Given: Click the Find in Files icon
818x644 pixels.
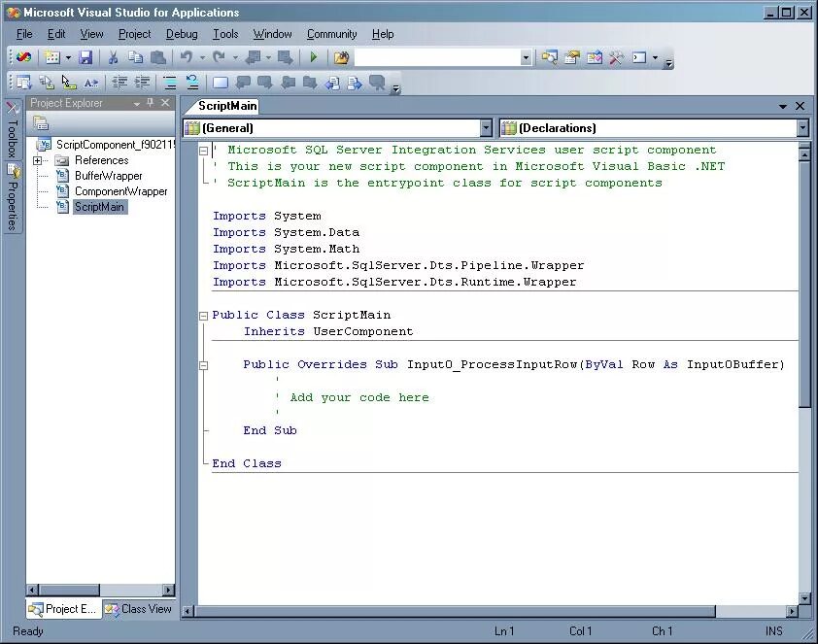Looking at the screenshot, I should coord(341,57).
